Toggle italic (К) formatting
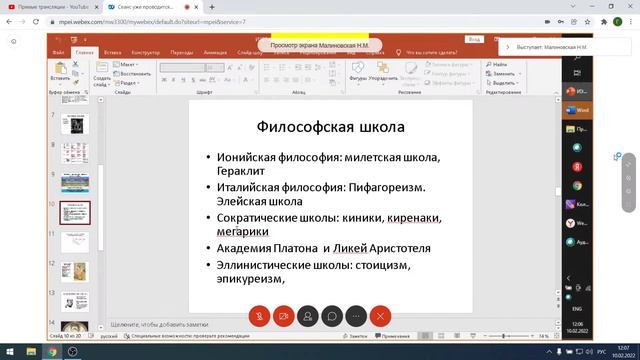This screenshot has width=640, height=360. [173, 80]
